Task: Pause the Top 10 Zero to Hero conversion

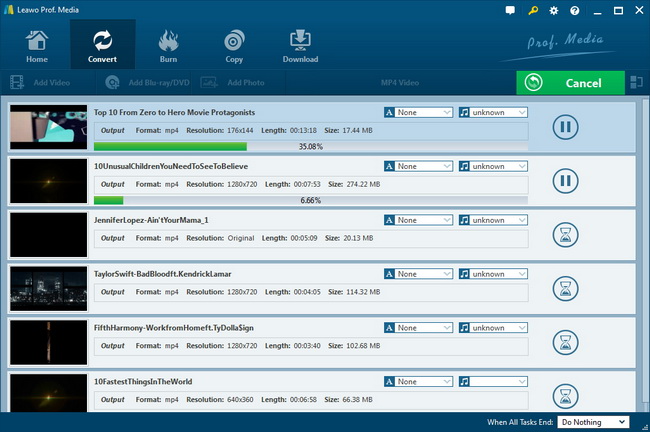Action: pos(565,127)
